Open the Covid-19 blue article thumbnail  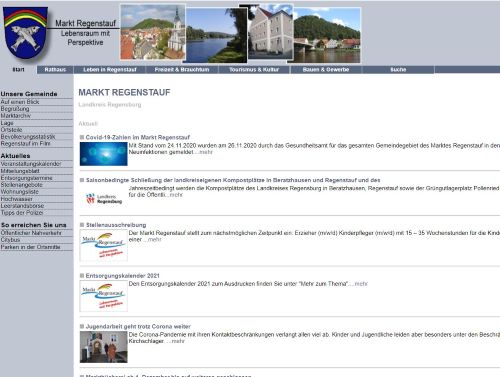point(104,154)
